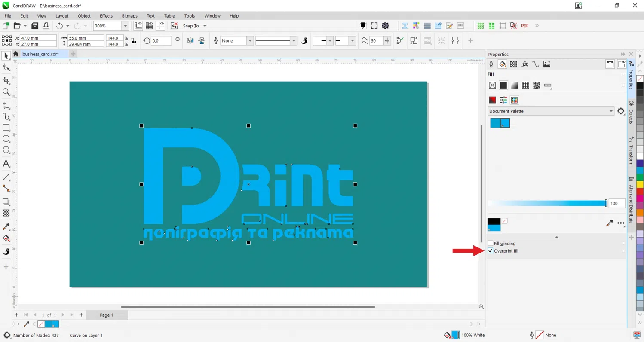
Task: Click the Page 1 tab
Action: [106, 315]
